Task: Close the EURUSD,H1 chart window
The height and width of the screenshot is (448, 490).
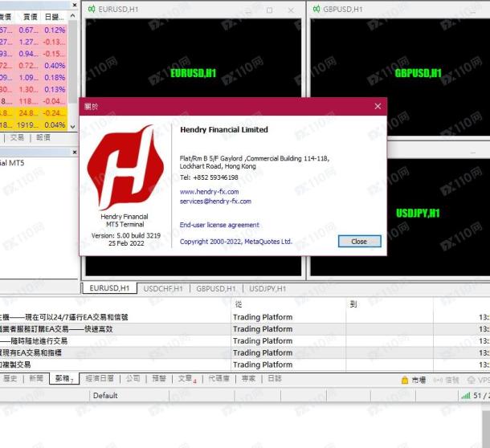Action: pyautogui.click(x=291, y=10)
